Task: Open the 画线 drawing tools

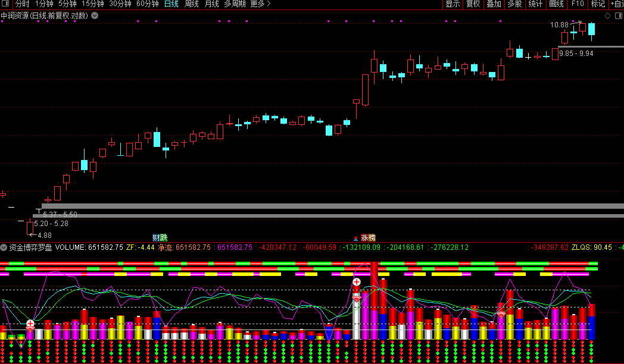Action: coord(556,4)
